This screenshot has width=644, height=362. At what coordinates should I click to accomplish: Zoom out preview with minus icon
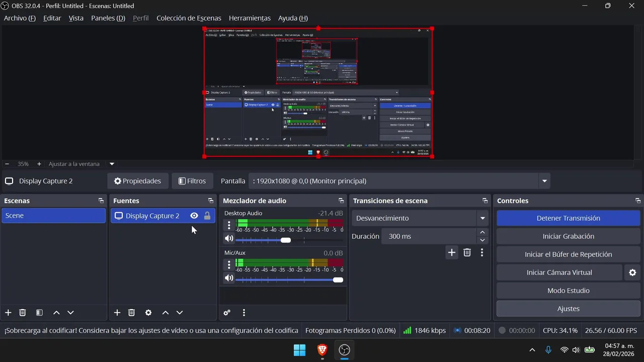pos(7,164)
